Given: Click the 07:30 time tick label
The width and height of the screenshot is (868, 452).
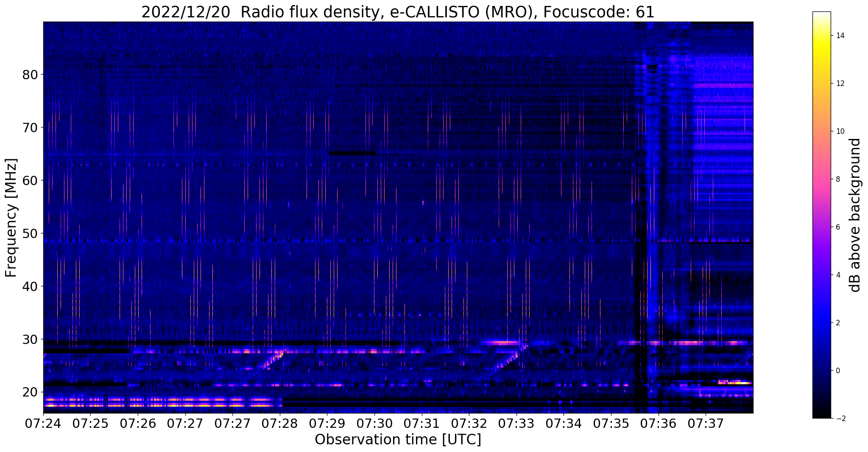Looking at the screenshot, I should pos(374,423).
